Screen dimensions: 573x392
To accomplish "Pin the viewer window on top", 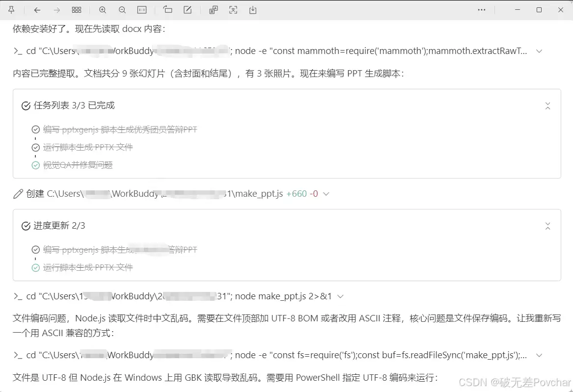I will coord(11,10).
